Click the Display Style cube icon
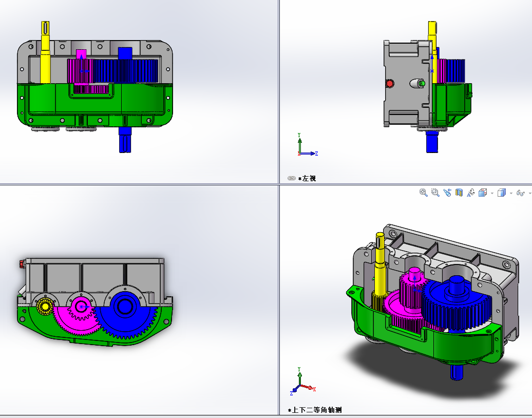The width and height of the screenshot is (532, 418). (502, 193)
